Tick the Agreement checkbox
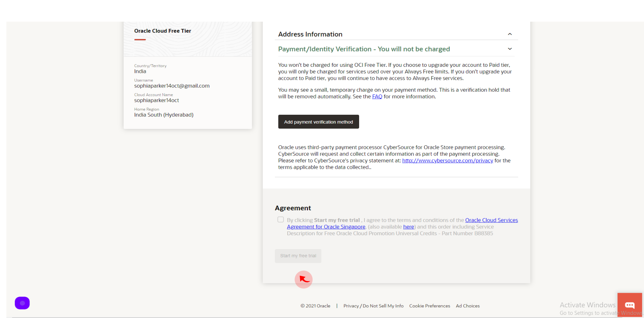This screenshot has height=318, width=644. [281, 220]
